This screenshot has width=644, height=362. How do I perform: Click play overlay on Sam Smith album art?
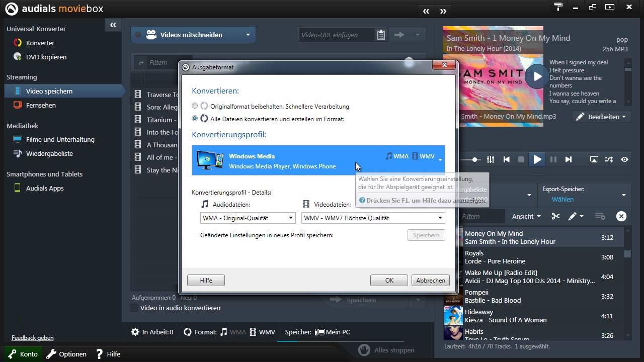coord(537,76)
